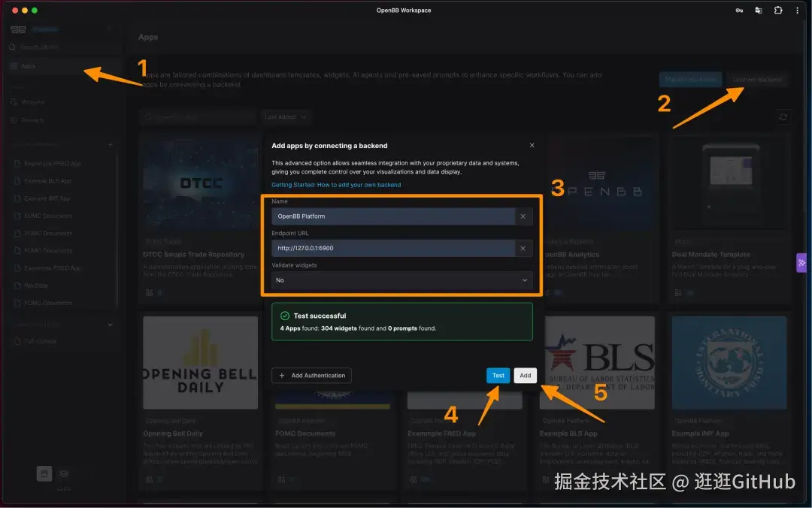Select the IMF app card thumbnail
812x508 pixels.
[729, 362]
